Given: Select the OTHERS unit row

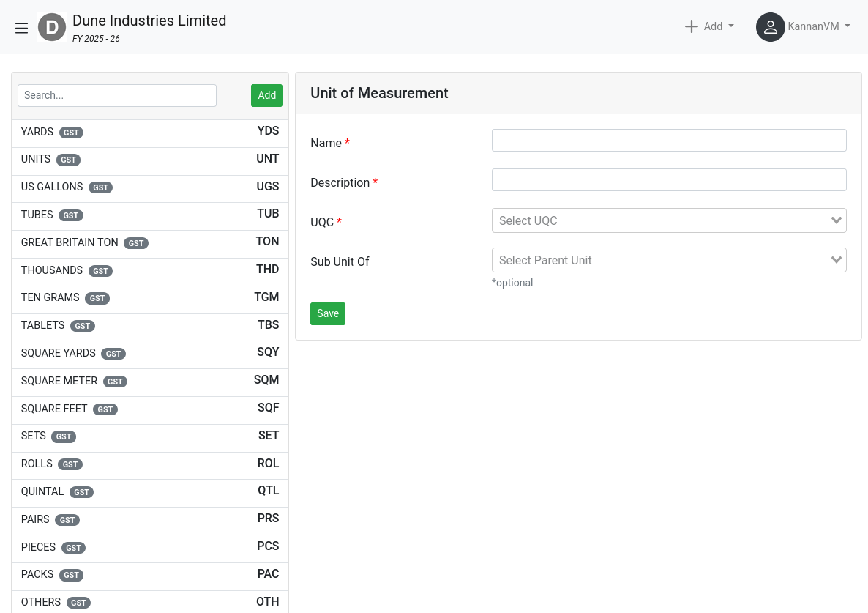Looking at the screenshot, I should [x=150, y=602].
